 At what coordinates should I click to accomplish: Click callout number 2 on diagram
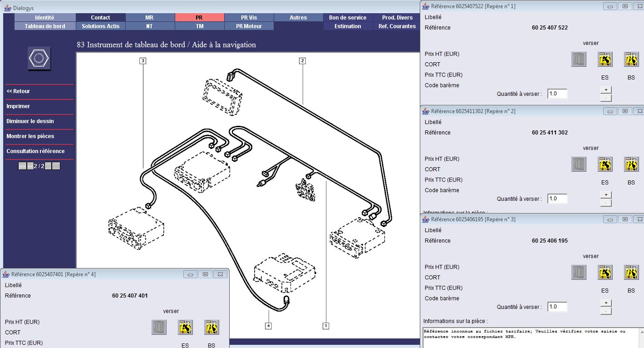302,60
